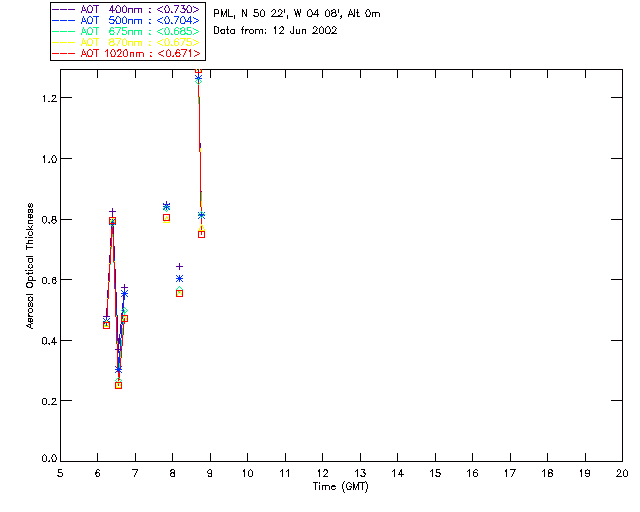Screen dimensions: 640x512
Task: Click the x-axis label 17
Action: pos(510,473)
